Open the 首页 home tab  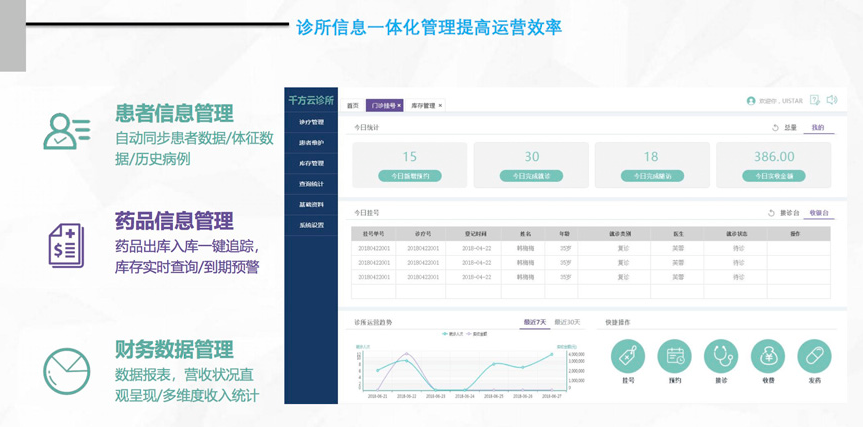click(353, 105)
